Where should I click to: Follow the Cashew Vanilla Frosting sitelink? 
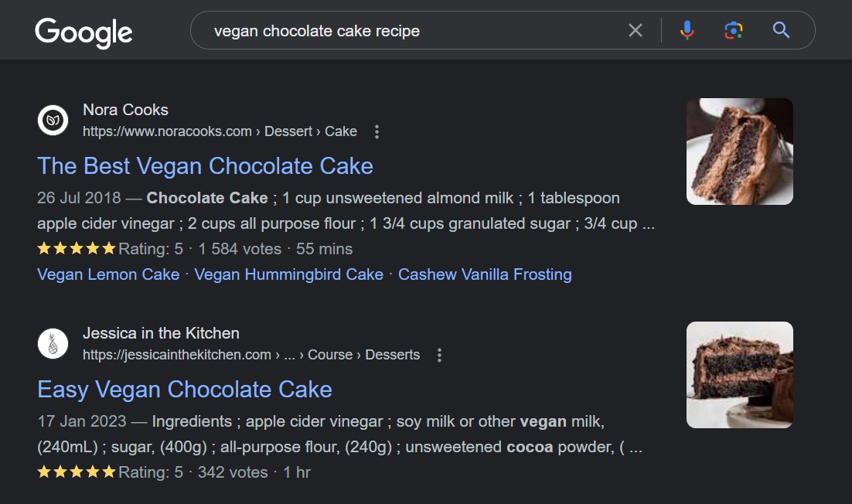coord(485,274)
